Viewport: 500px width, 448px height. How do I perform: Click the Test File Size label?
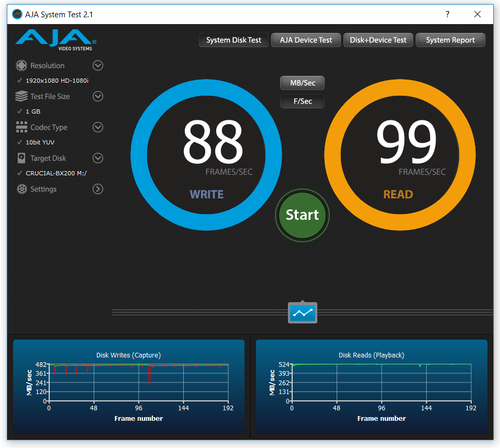pyautogui.click(x=50, y=96)
